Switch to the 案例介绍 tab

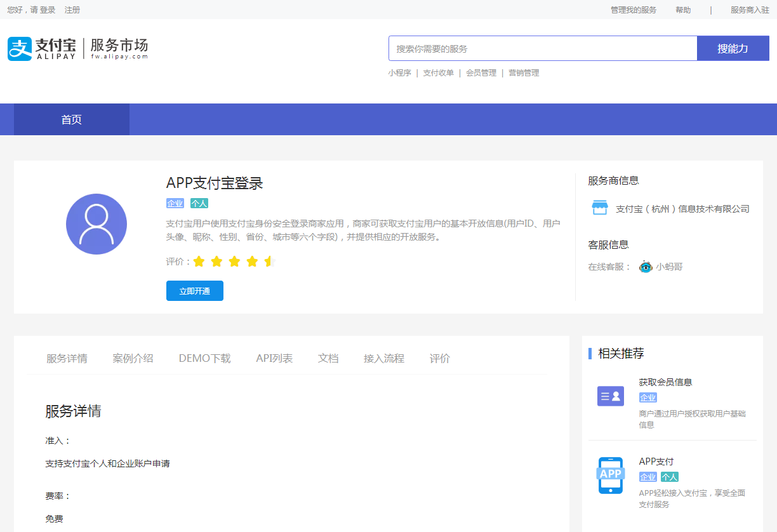(x=133, y=359)
